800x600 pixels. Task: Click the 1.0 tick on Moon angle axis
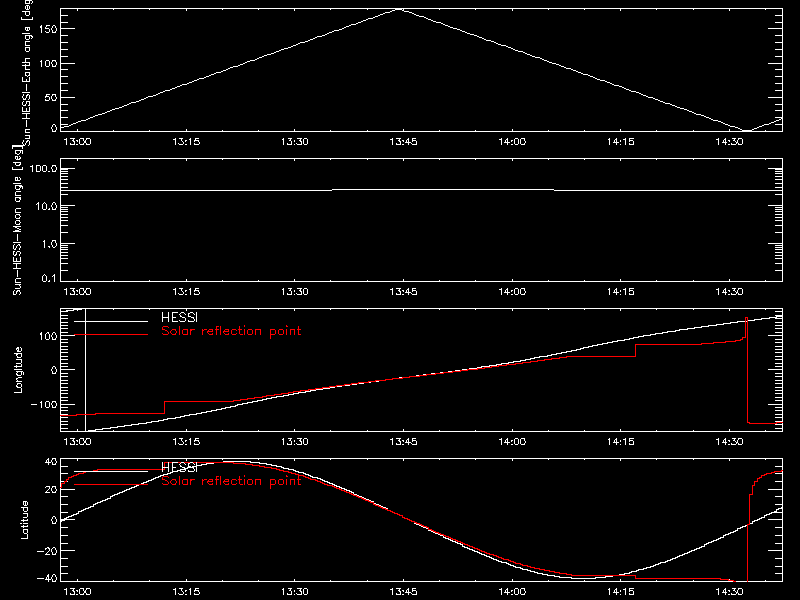pyautogui.click(x=49, y=244)
